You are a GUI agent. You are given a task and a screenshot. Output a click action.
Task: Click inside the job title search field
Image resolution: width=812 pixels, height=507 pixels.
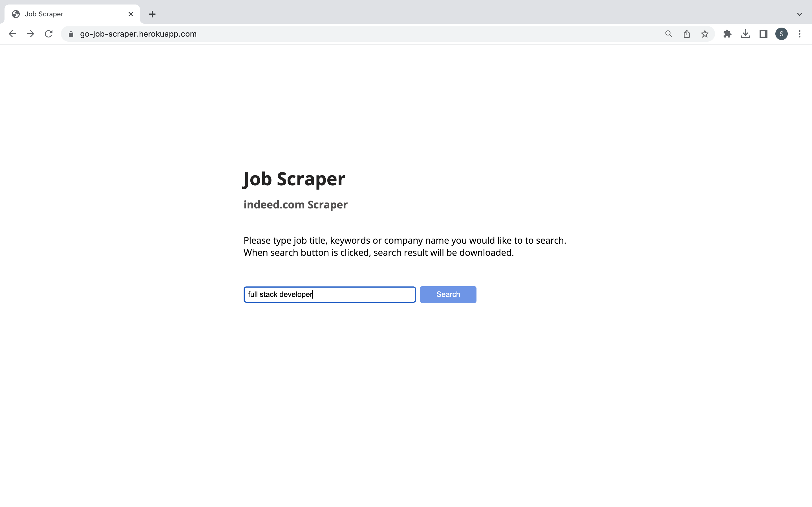click(x=330, y=294)
